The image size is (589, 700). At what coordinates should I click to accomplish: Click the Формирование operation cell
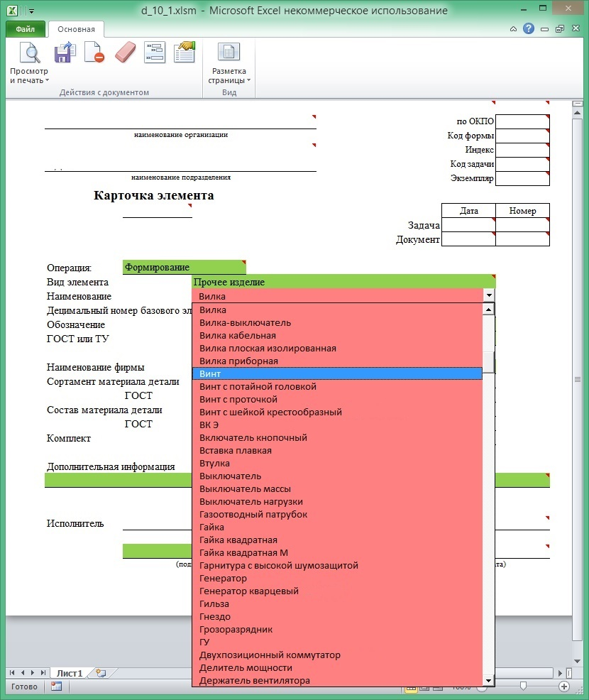point(185,267)
